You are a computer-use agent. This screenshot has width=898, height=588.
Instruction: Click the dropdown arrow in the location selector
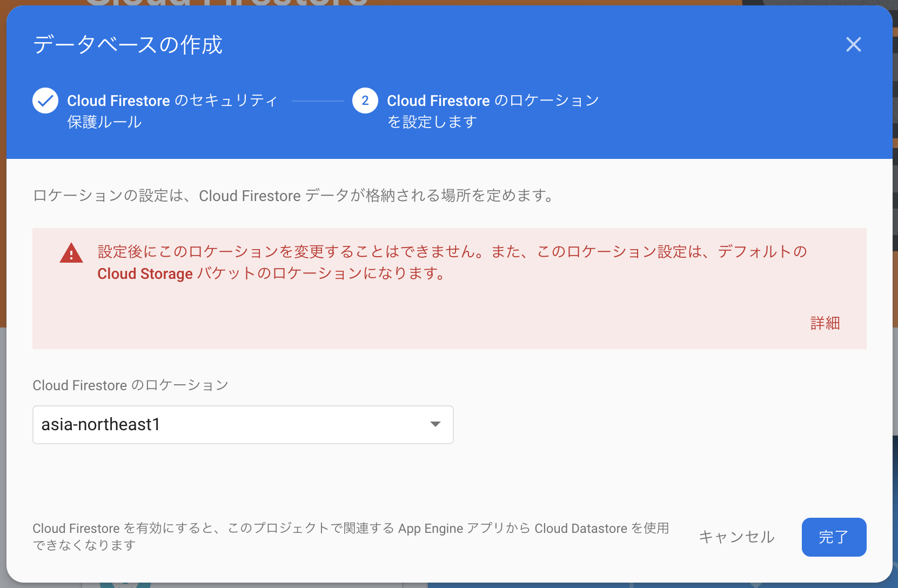pyautogui.click(x=435, y=424)
